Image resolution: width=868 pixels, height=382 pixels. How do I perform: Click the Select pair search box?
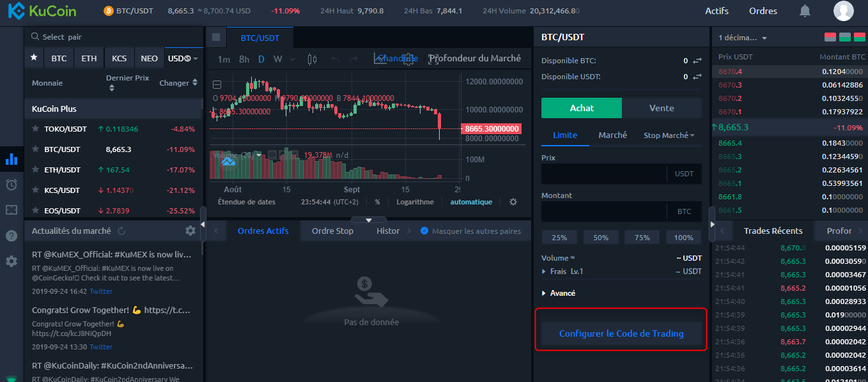(113, 37)
